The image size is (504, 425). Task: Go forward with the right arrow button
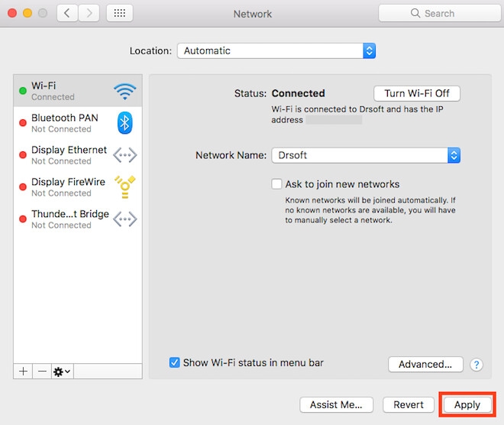tap(89, 13)
